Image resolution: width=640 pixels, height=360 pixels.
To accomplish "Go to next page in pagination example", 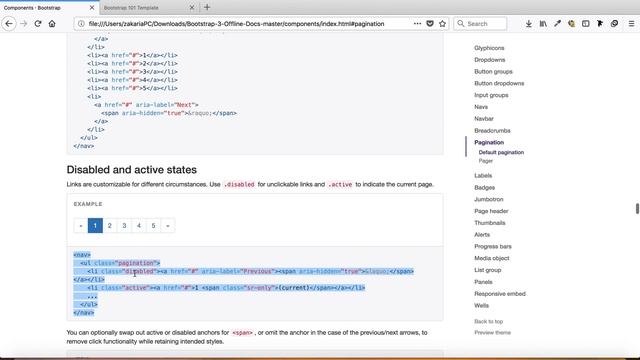I will (x=168, y=225).
